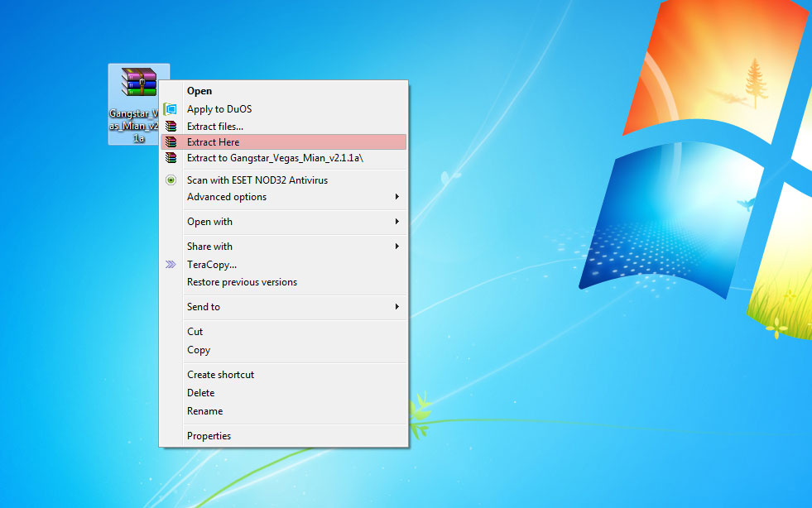Click the TeraCopy double-arrow icon
This screenshot has height=508, width=812.
click(x=171, y=265)
